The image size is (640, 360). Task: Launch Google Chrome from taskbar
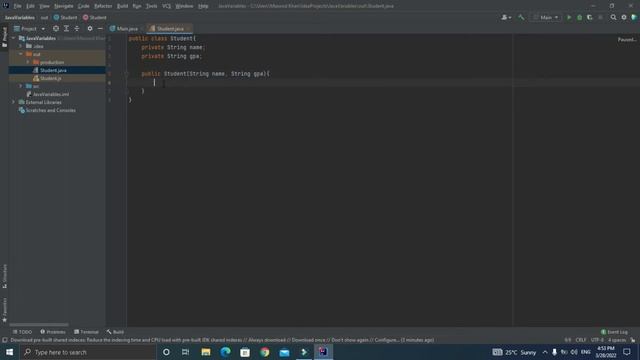point(264,352)
